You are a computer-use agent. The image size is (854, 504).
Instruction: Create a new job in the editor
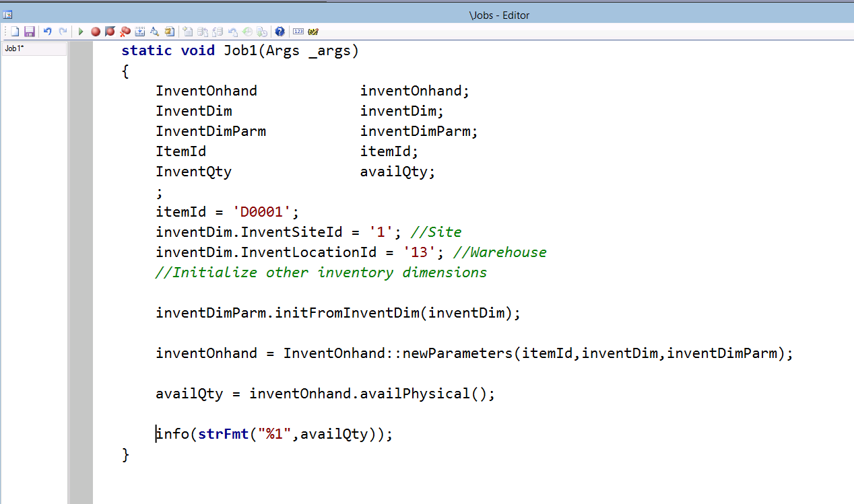[x=12, y=32]
